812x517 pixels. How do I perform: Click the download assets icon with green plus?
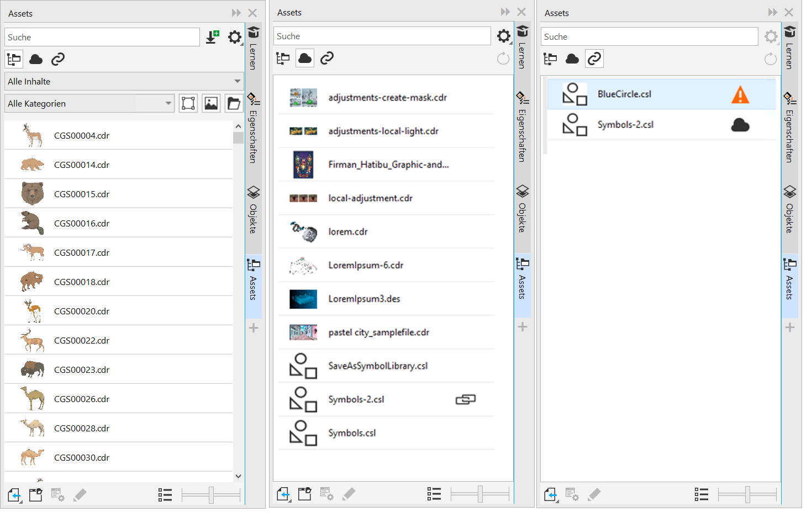click(x=213, y=37)
